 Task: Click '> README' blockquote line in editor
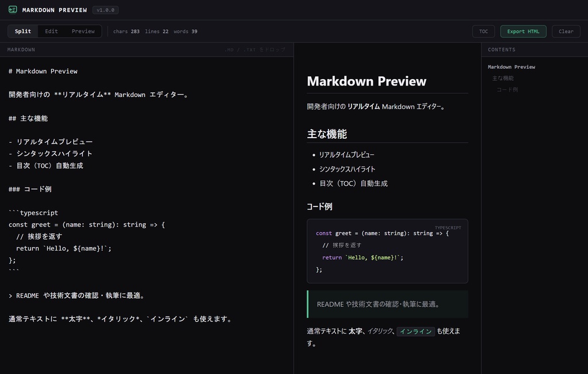77,295
